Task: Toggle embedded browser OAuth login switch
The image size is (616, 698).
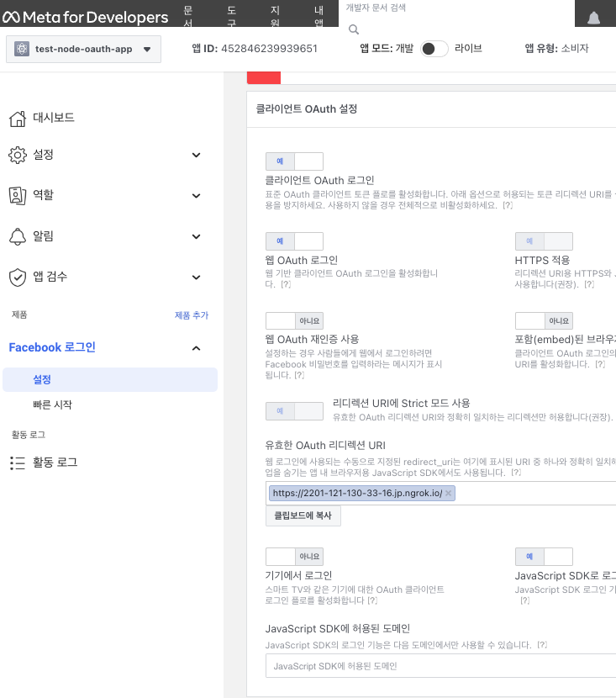Action: (x=544, y=320)
